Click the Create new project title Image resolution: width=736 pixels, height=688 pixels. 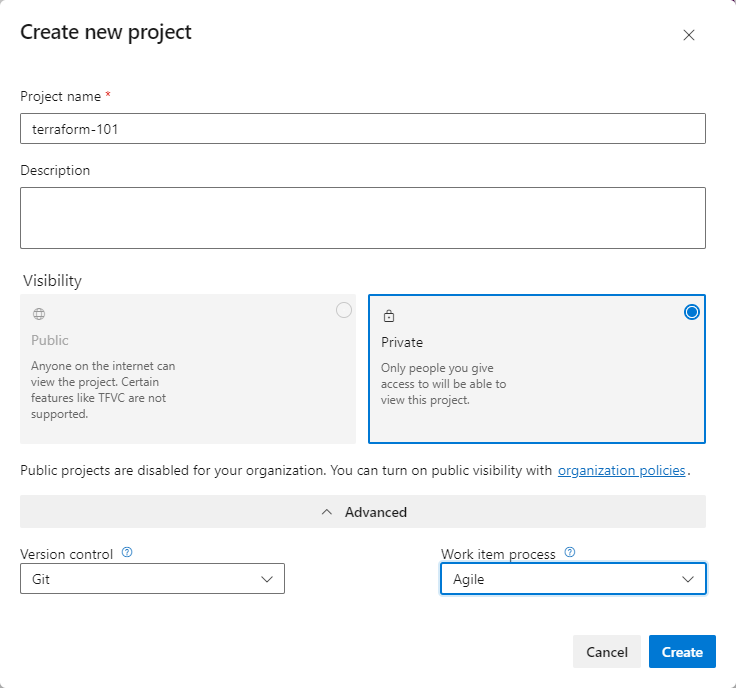tap(106, 32)
